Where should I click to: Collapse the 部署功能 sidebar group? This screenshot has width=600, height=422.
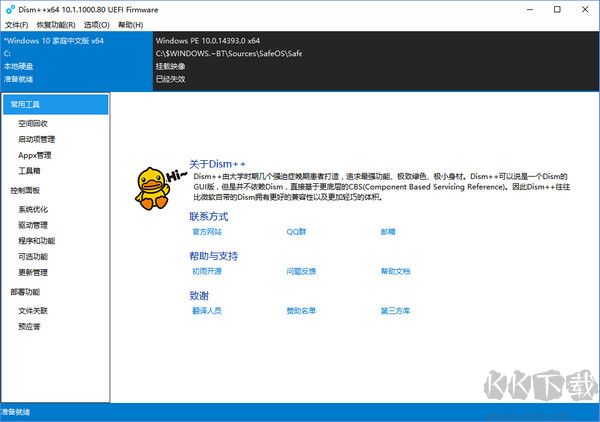coord(26,292)
